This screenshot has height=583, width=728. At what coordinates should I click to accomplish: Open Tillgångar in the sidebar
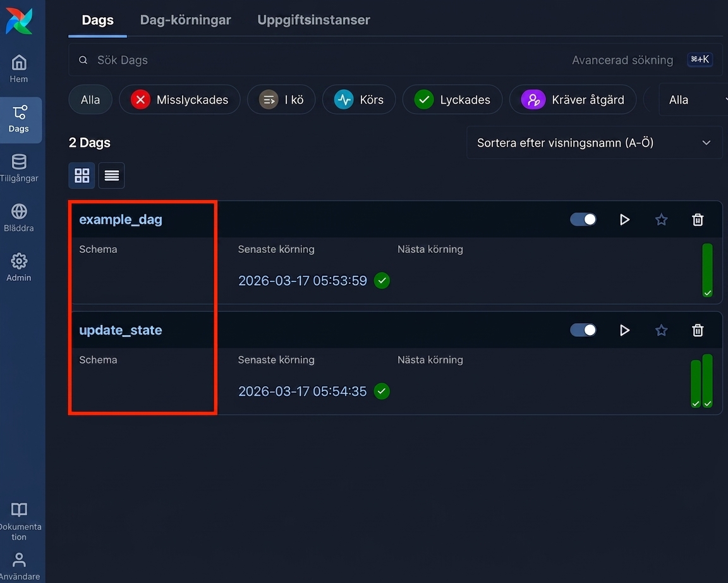click(19, 168)
